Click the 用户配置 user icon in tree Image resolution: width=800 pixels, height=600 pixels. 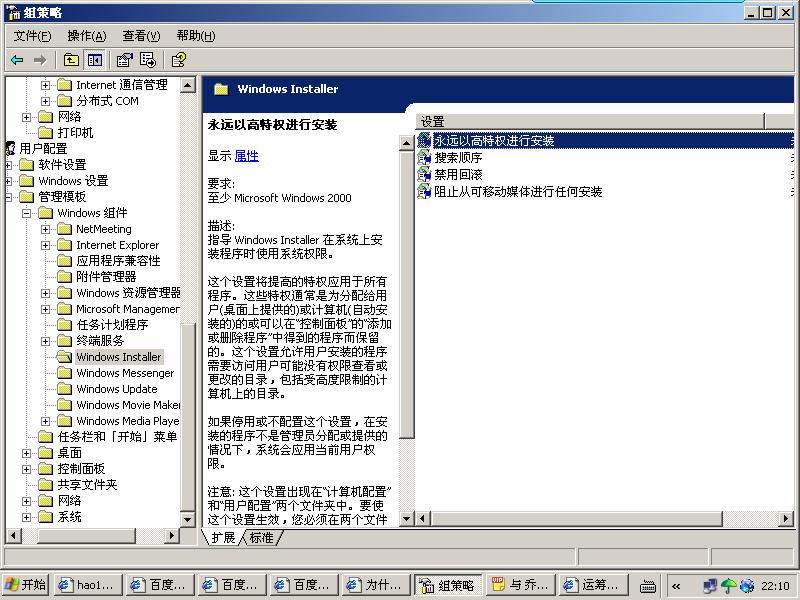(10, 148)
